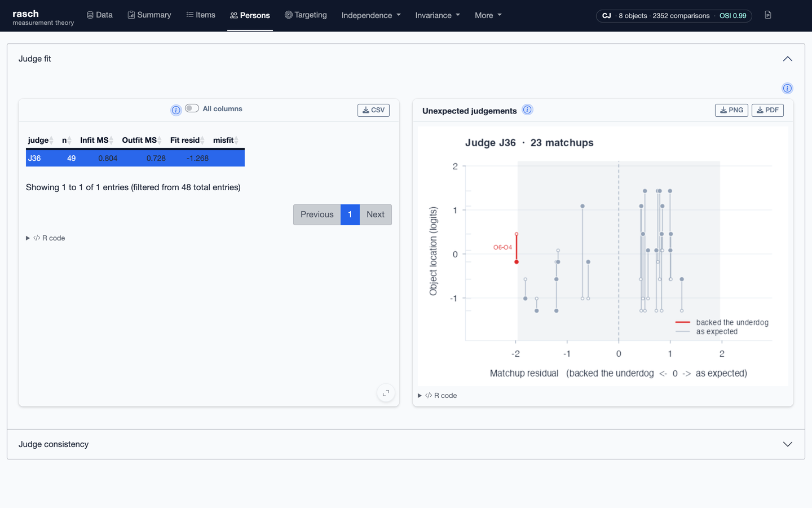This screenshot has width=812, height=508.
Task: Download the plot as PNG
Action: 731,110
